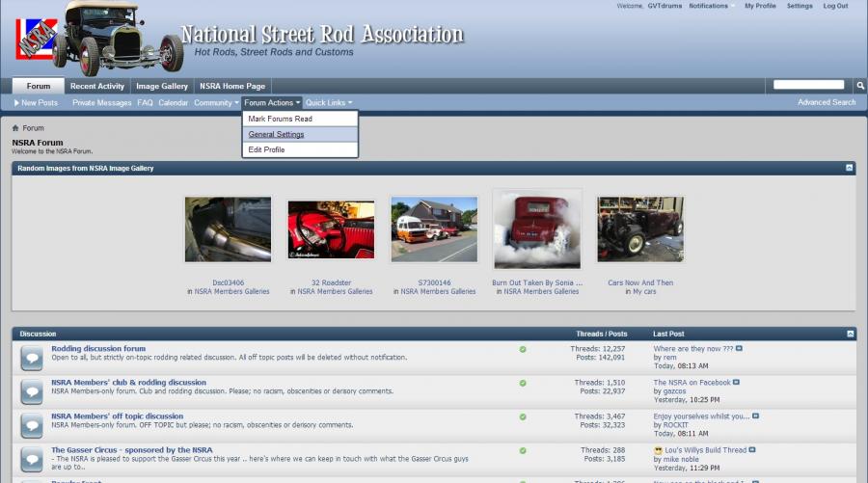
Task: Open the 32 Roadster thumbnail image
Action: pos(331,229)
